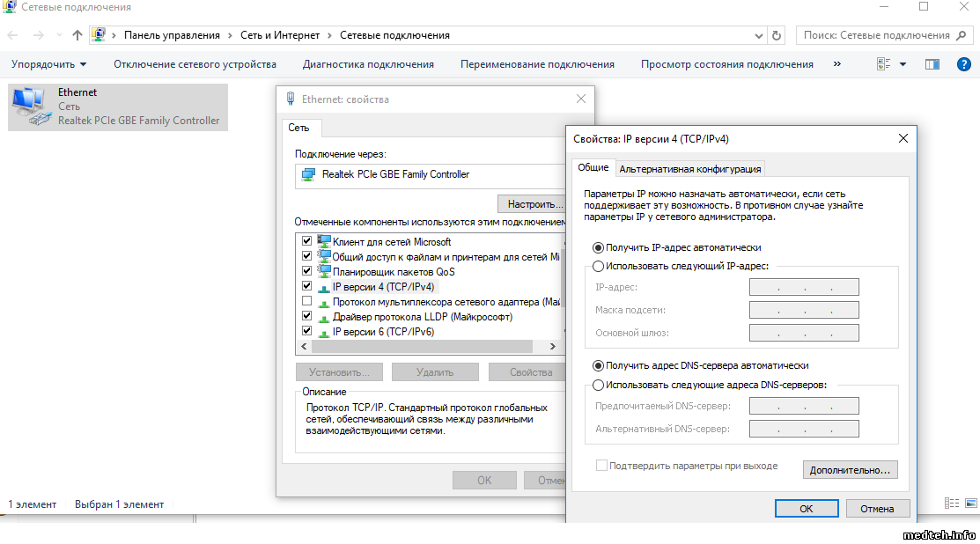Select 'Использовать следующий IP-адрес' radio button
Viewport: 980px width, 544px height.
tap(599, 267)
